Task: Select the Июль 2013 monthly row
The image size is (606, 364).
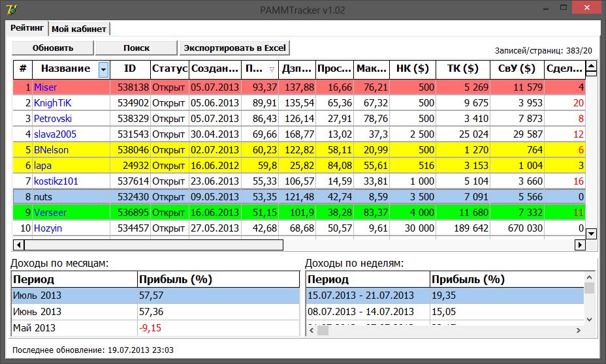Action: [155, 296]
